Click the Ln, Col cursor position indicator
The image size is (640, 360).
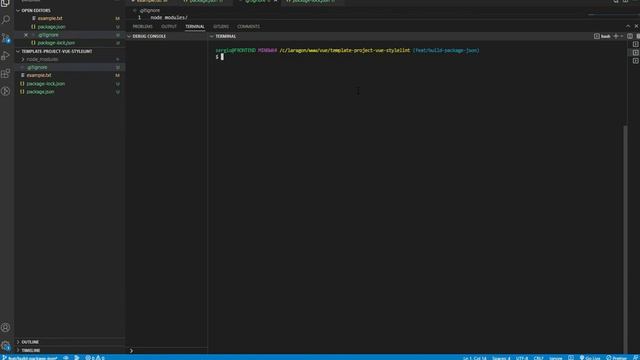(x=474, y=358)
